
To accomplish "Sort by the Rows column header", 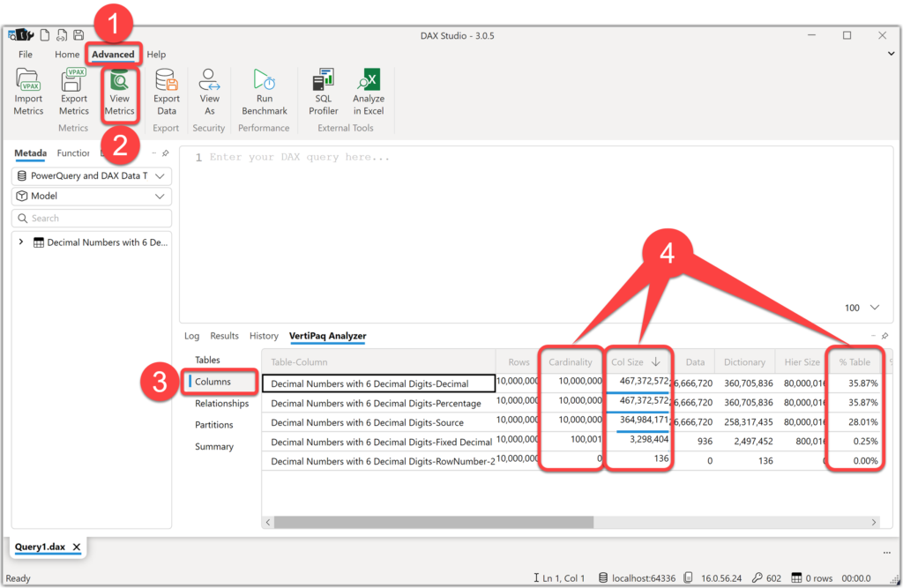I will (x=518, y=361).
